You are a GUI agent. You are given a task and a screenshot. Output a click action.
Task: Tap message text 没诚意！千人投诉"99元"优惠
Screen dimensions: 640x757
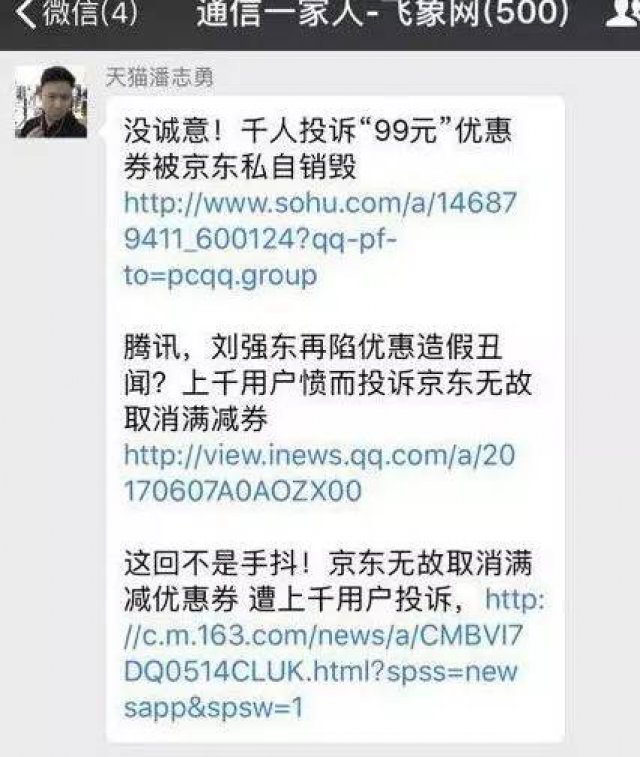coord(318,130)
